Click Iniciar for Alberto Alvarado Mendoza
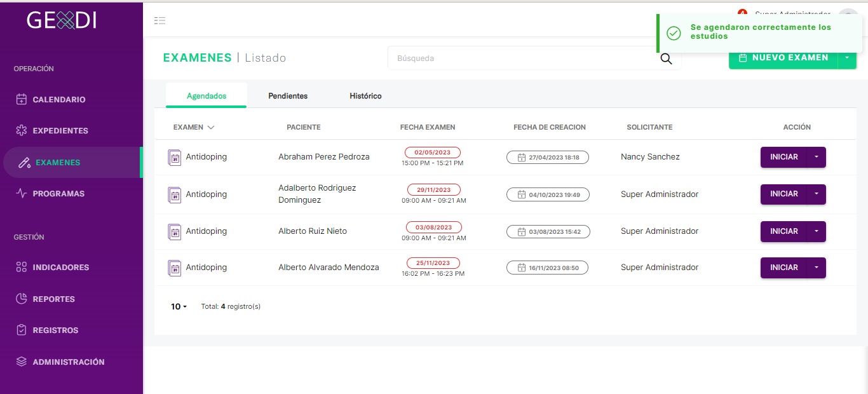Screen dimensions: 868x394 tap(784, 268)
